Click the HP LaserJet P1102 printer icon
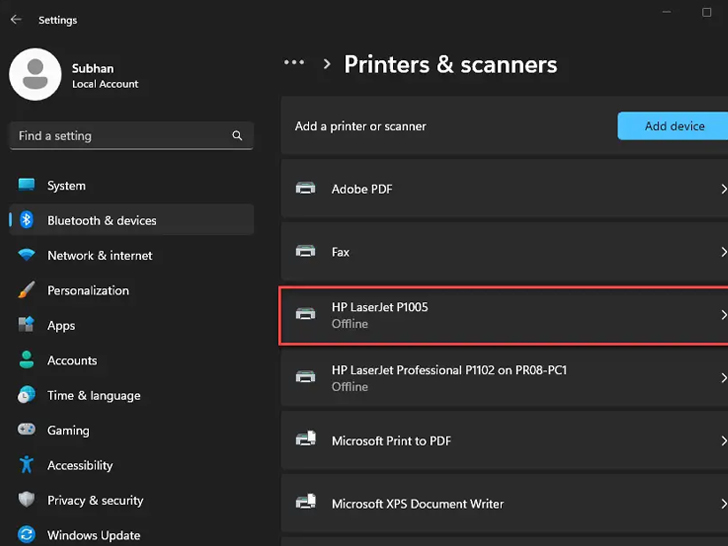 pos(306,377)
